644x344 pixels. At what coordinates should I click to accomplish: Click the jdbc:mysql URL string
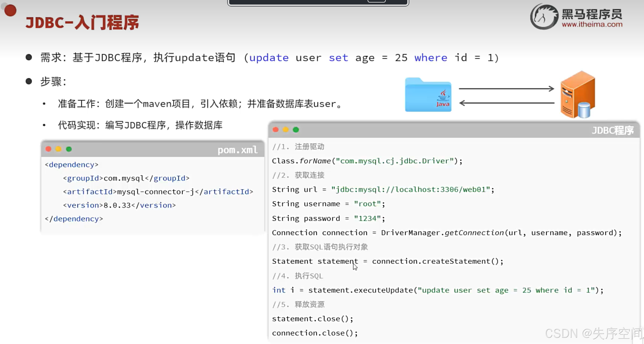410,189
